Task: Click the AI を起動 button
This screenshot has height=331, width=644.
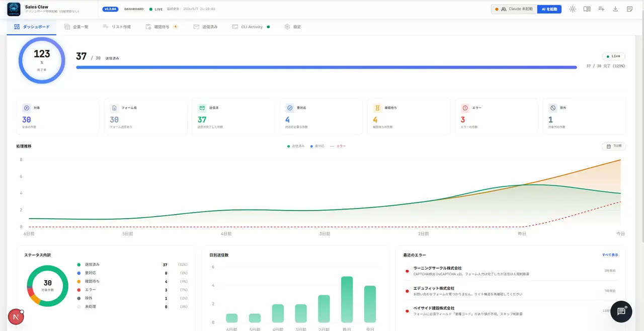Action: pyautogui.click(x=549, y=9)
